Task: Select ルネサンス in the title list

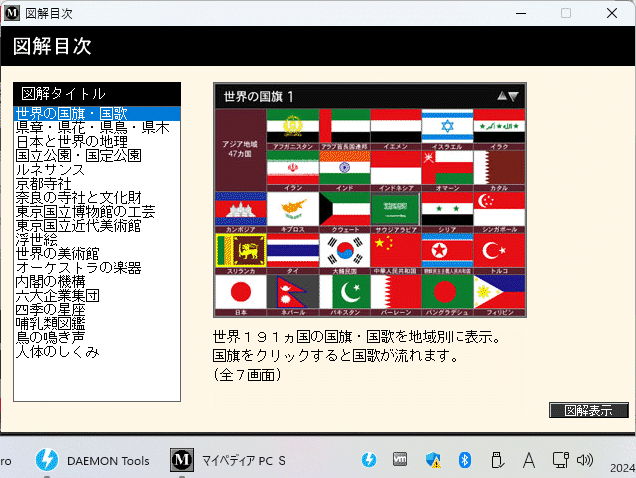Action: 50,170
